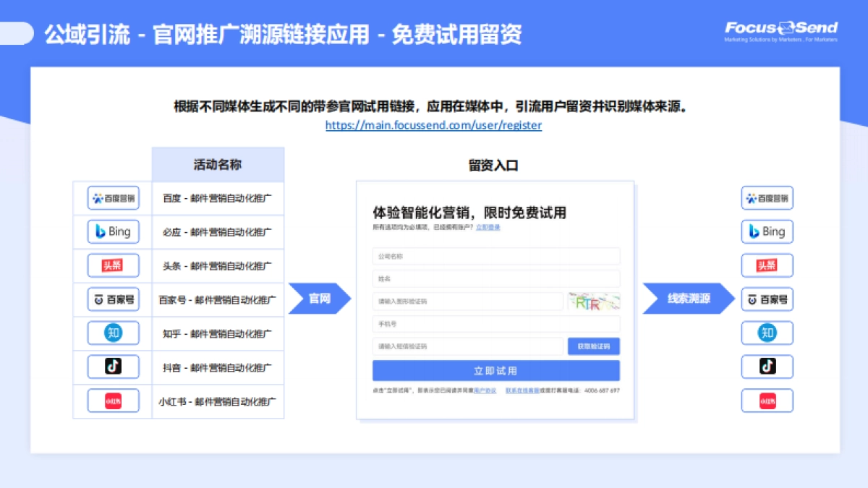The height and width of the screenshot is (488, 868).
Task: Click the Bing icon on the left side
Action: [x=113, y=231]
